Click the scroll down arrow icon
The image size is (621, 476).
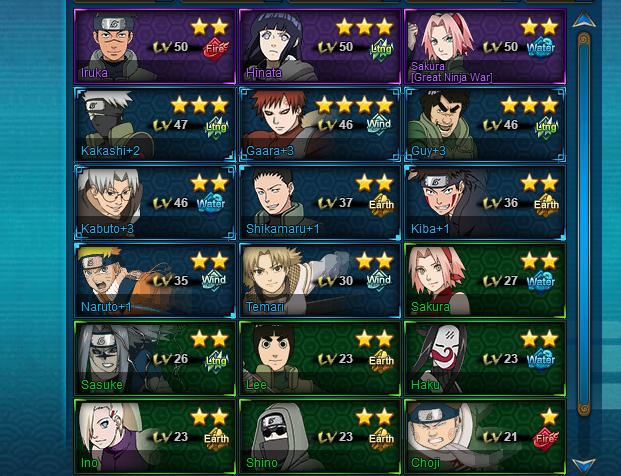[584, 466]
